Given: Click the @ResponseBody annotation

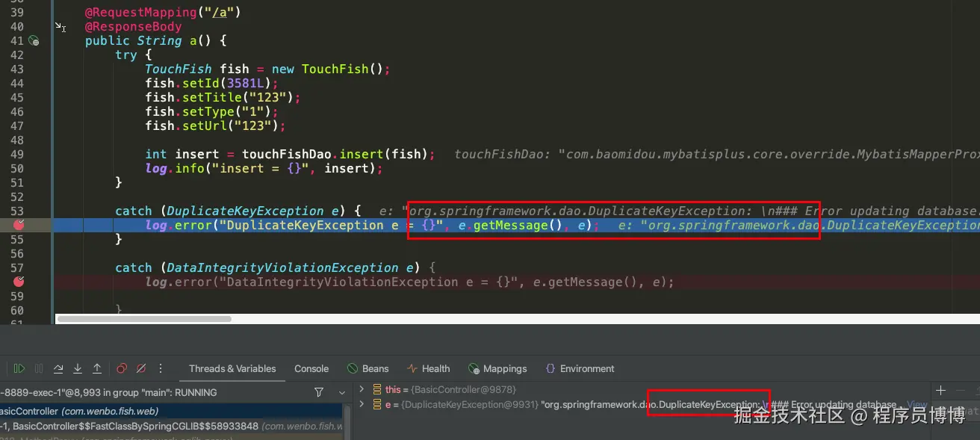Looking at the screenshot, I should click(133, 26).
